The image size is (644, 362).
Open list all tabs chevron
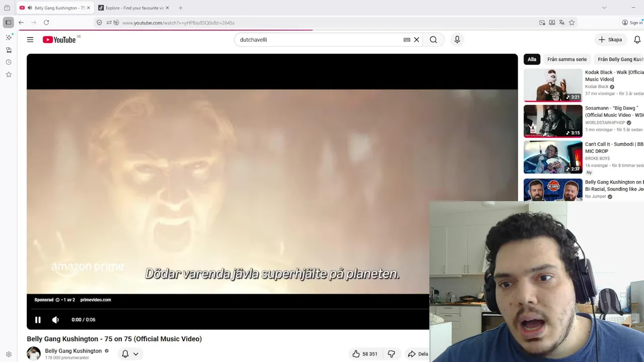(604, 8)
